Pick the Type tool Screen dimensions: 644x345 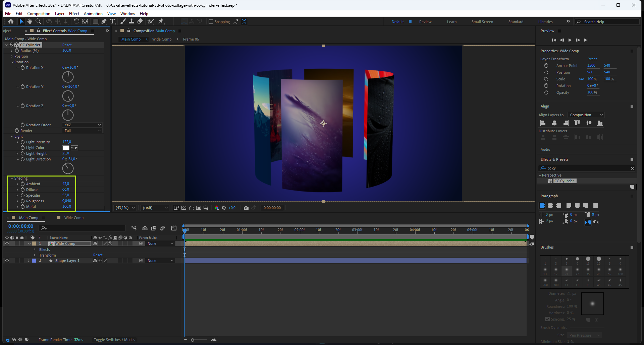point(112,21)
